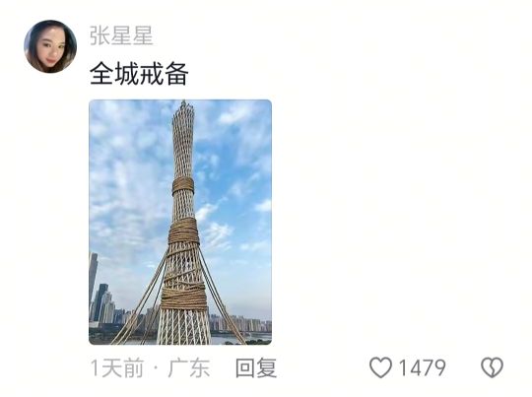View the rope-wrapped tower image
532x397 pixels.
click(x=180, y=223)
